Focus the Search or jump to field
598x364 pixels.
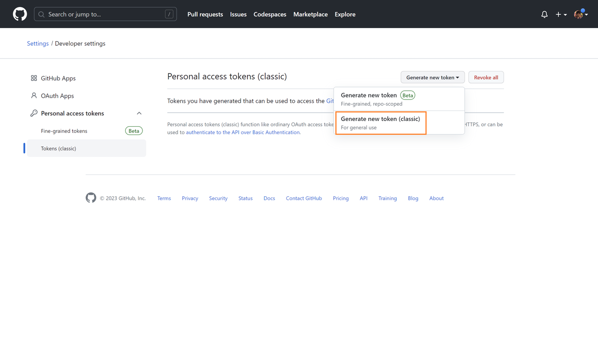click(x=105, y=14)
